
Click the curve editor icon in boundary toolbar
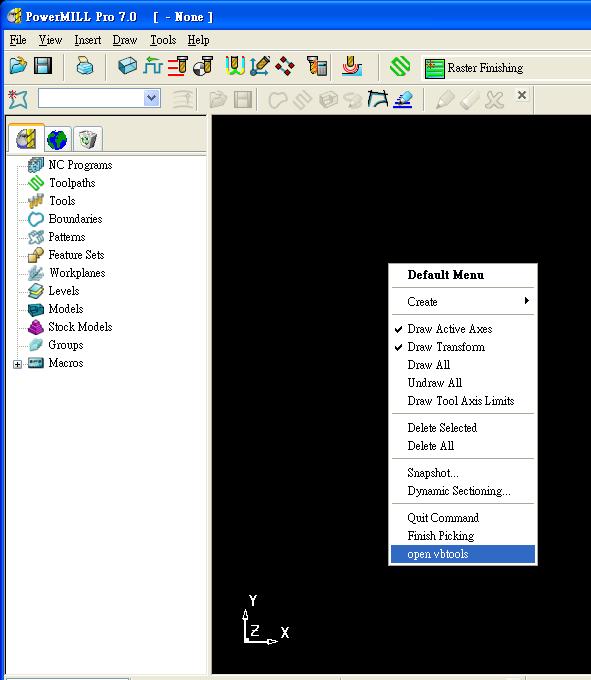coord(377,99)
